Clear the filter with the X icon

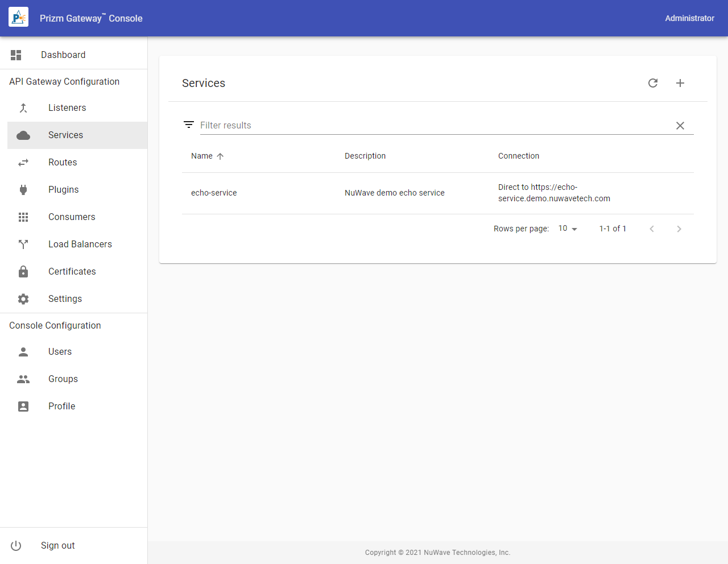click(x=680, y=126)
